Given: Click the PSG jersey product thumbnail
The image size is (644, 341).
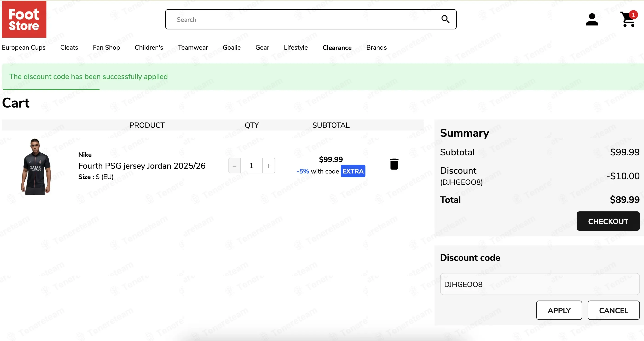Looking at the screenshot, I should 36,167.
